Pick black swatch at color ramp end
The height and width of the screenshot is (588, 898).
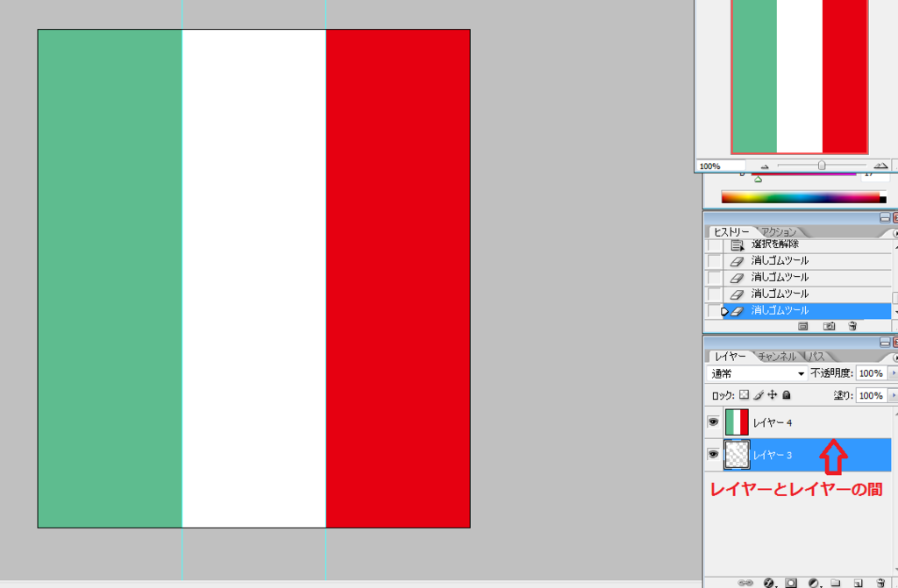883,200
